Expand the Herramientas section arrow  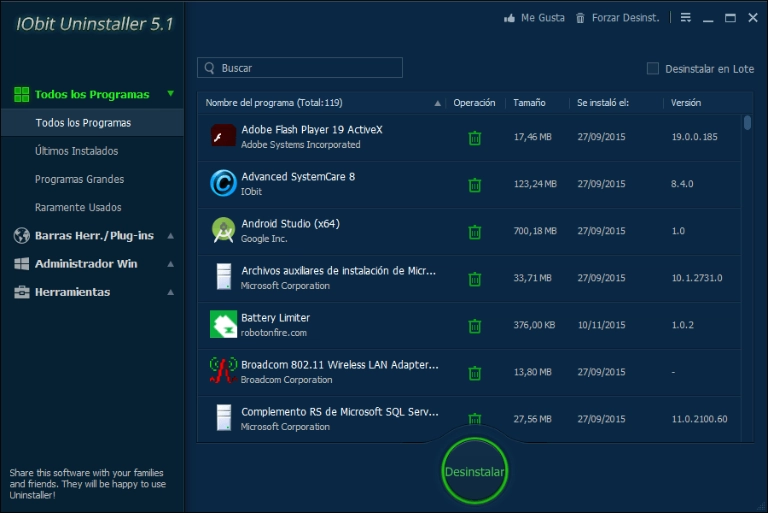click(x=170, y=293)
